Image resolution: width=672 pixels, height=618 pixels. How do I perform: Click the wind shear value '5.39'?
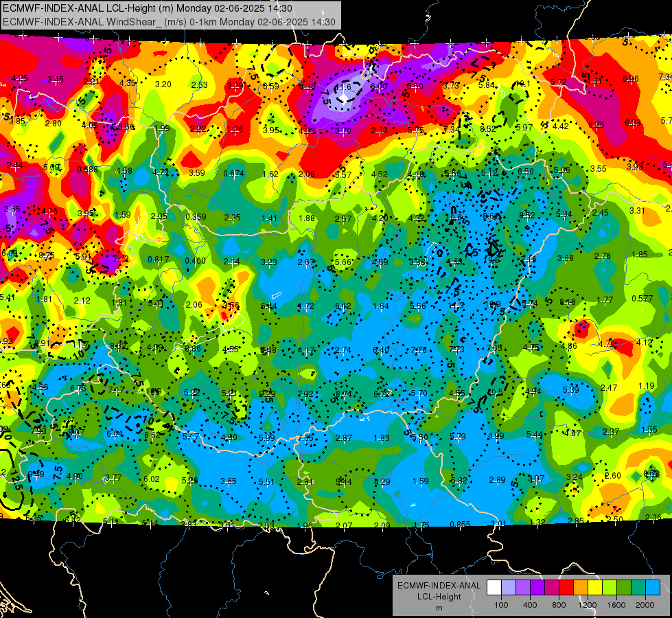pyautogui.click(x=570, y=389)
